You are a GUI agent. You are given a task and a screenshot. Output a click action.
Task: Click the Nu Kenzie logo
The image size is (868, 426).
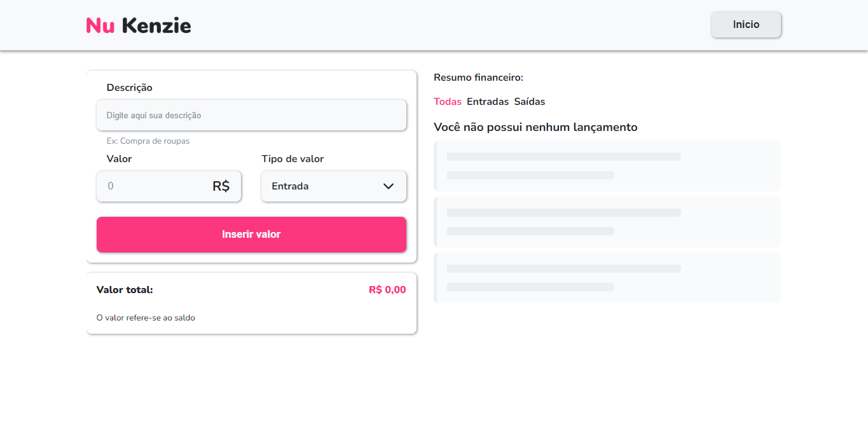[139, 25]
